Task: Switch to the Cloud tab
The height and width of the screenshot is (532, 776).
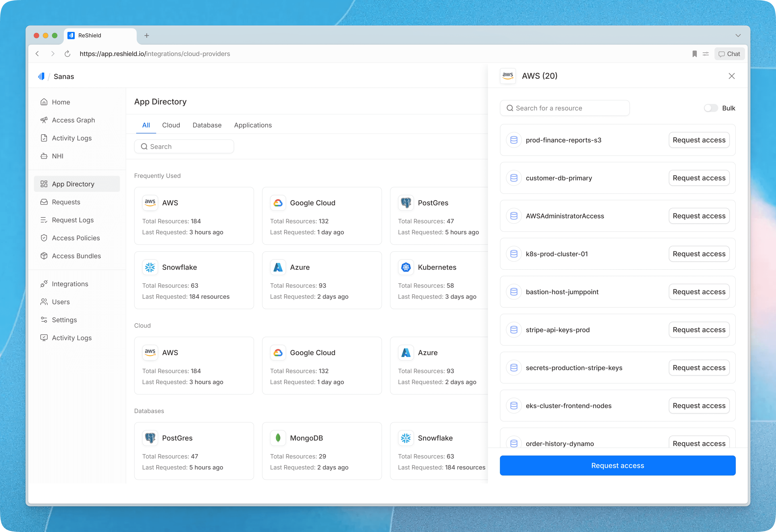Action: tap(171, 125)
